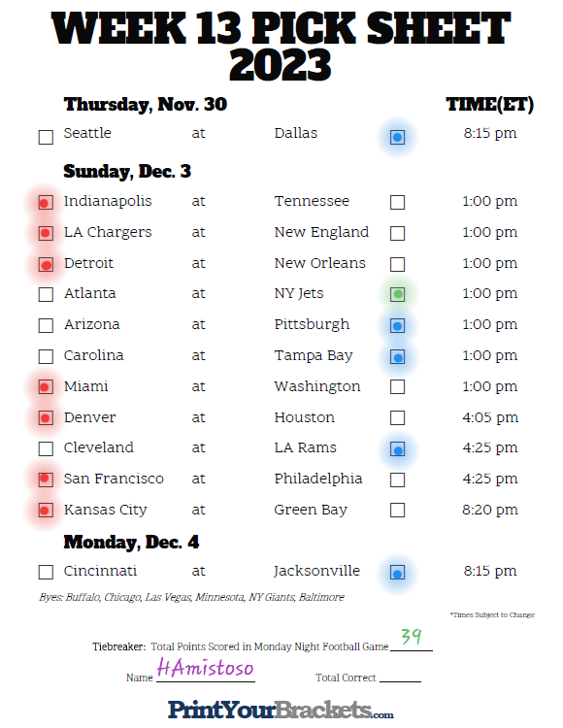Select the New England checkbox
This screenshot has width=563, height=728.
397,233
